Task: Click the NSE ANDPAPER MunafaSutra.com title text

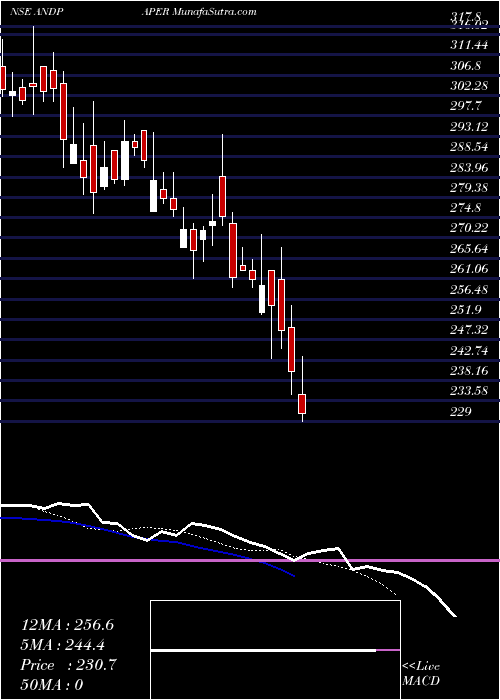Action: pos(133,12)
